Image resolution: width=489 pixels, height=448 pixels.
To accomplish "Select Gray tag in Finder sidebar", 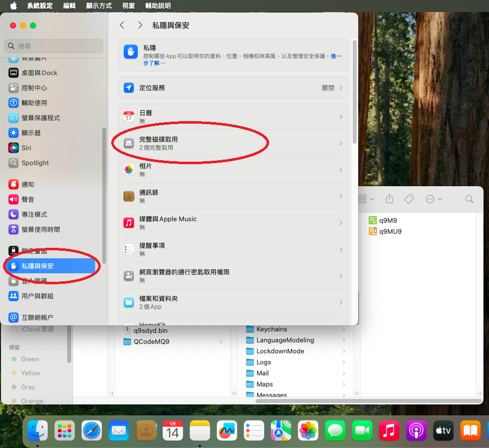I will click(28, 387).
